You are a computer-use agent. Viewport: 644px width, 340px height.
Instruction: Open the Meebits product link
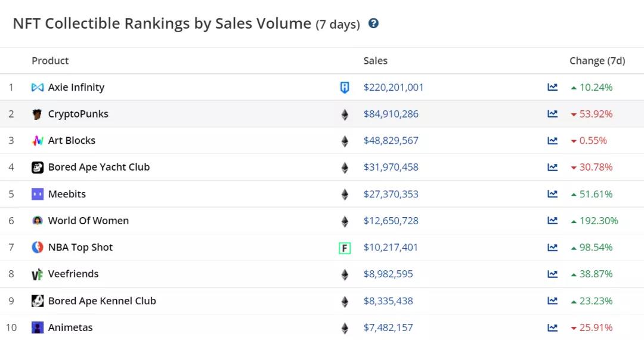[67, 194]
